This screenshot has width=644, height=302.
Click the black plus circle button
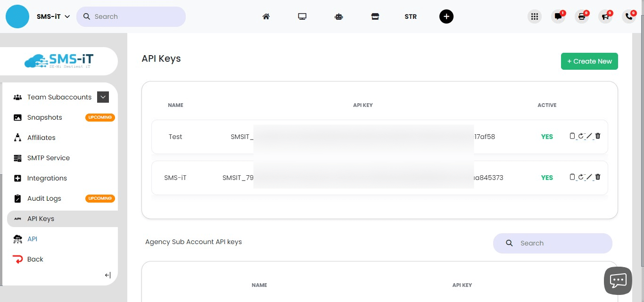coord(446,16)
